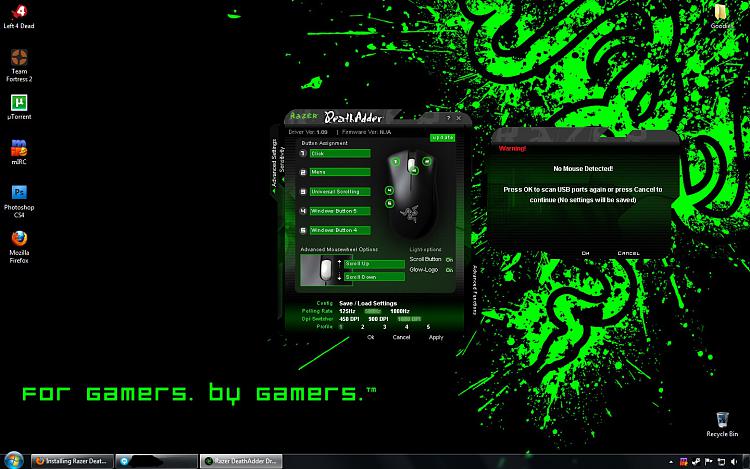Toggle the Glow-Logo light On setting
This screenshot has width=750, height=469.
[x=449, y=270]
